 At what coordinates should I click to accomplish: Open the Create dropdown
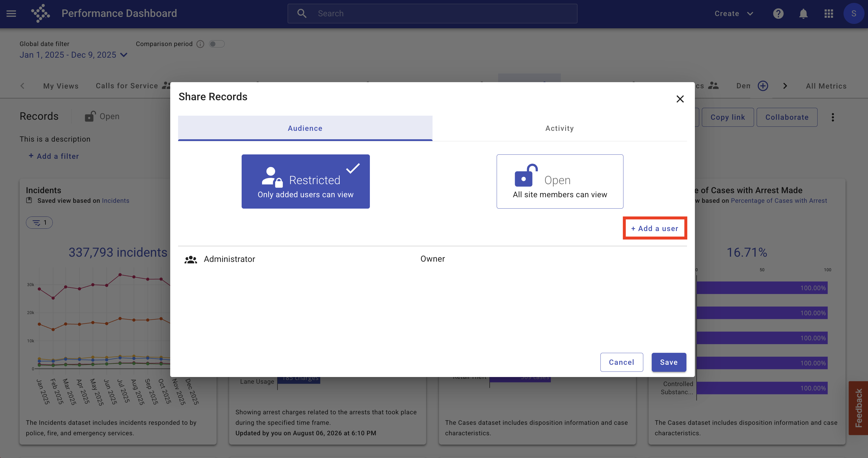[x=734, y=13]
